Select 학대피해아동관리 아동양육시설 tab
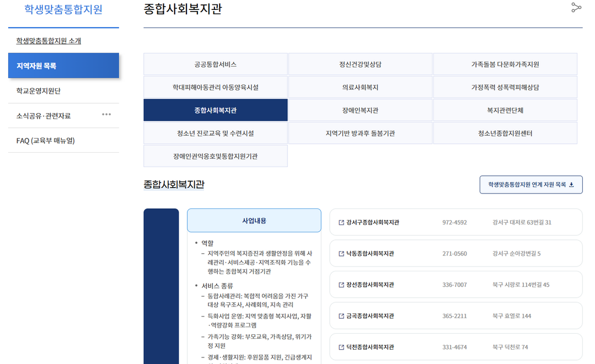Image resolution: width=595 pixels, height=364 pixels. pos(216,88)
